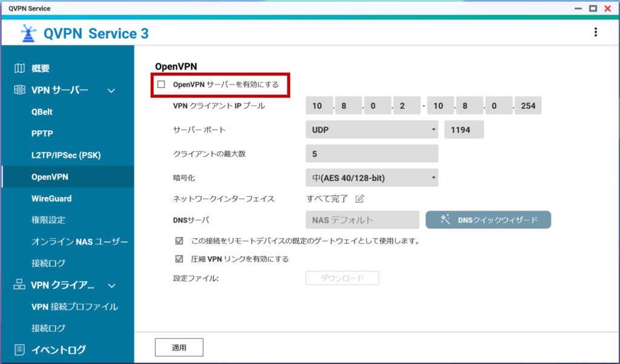The image size is (620, 364).
Task: Select L2TP/IPSec (PSK) in the sidebar
Action: 65,155
